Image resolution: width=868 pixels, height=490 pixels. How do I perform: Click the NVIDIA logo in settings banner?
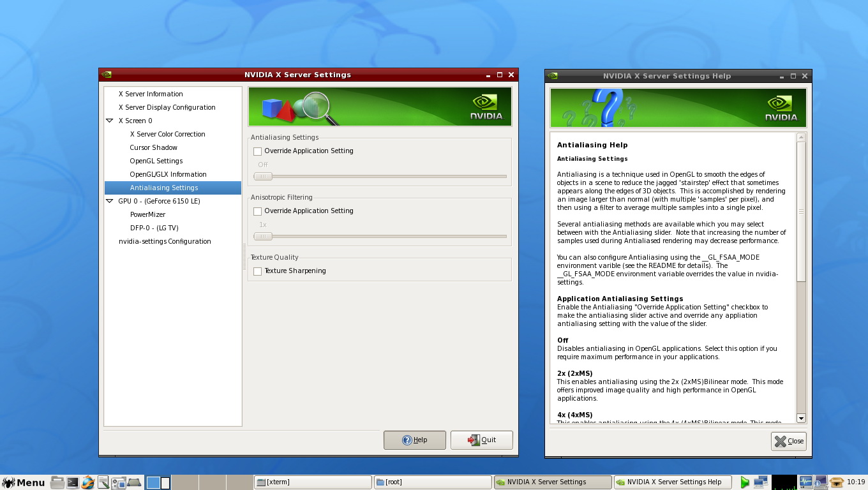tap(487, 108)
